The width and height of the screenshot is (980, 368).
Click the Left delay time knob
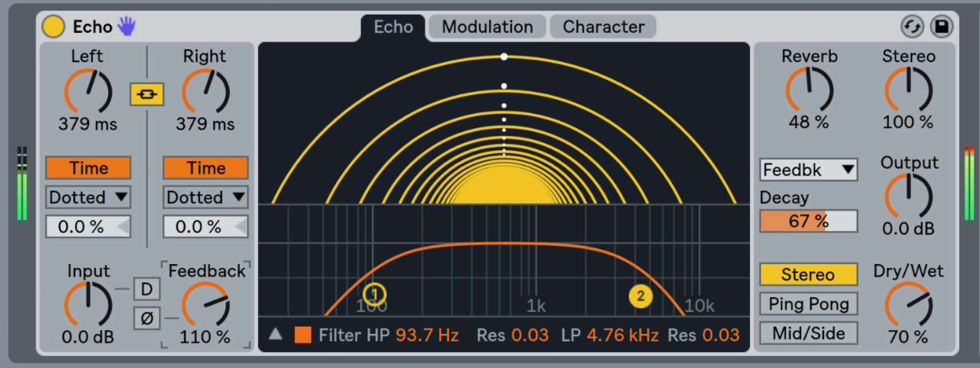point(88,92)
